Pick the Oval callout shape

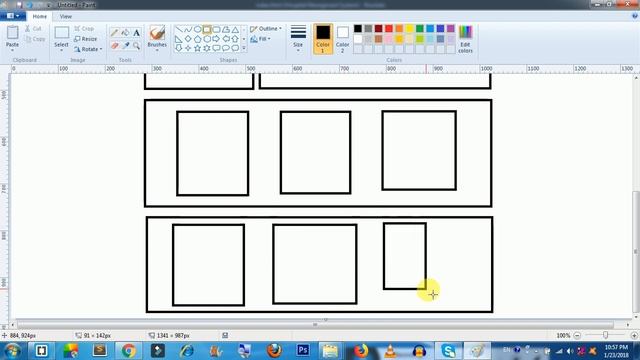226,48
